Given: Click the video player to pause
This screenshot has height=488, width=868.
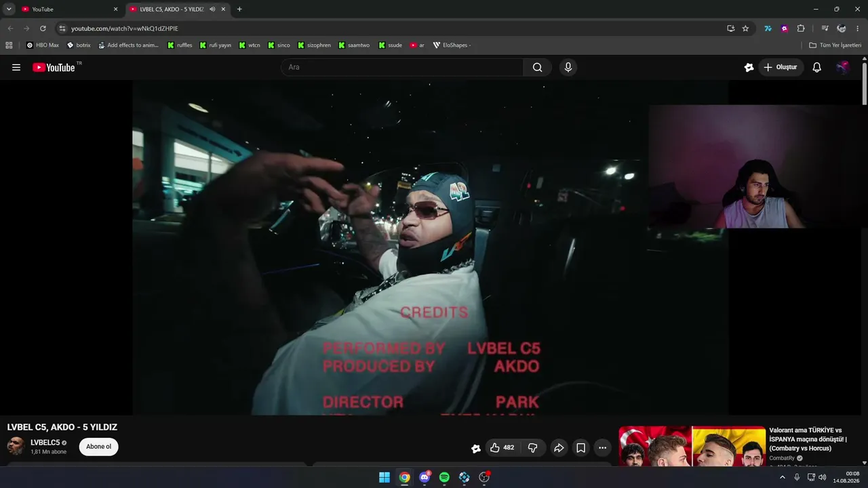Looking at the screenshot, I should 430,247.
